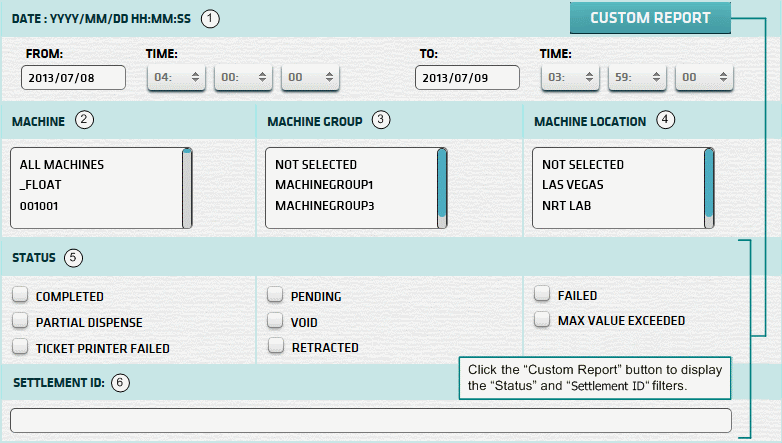
Task: Tick the PENDING status checkbox
Action: (x=275, y=296)
